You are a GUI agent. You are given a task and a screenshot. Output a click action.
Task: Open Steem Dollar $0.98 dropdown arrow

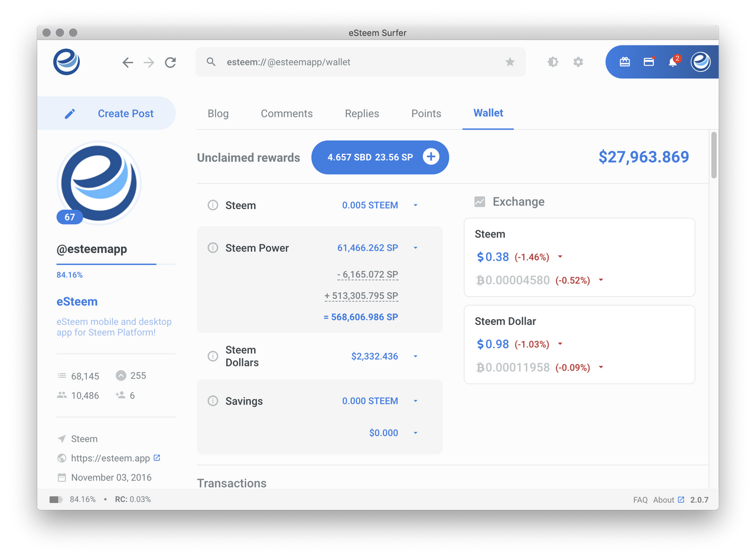(560, 344)
